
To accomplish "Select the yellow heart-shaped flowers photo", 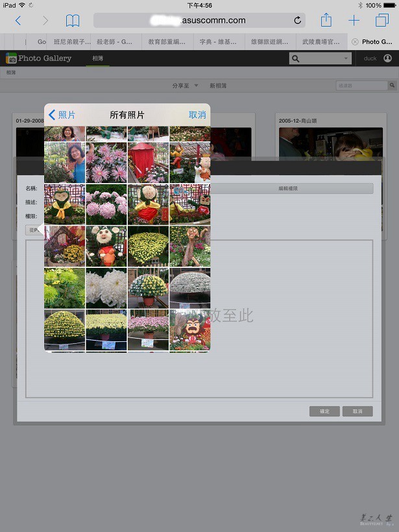I will (149, 247).
